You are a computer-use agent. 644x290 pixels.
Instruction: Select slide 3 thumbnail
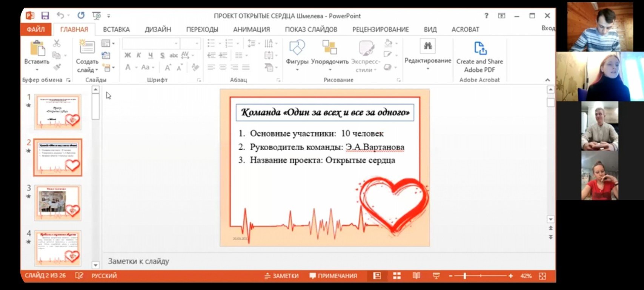click(x=58, y=203)
